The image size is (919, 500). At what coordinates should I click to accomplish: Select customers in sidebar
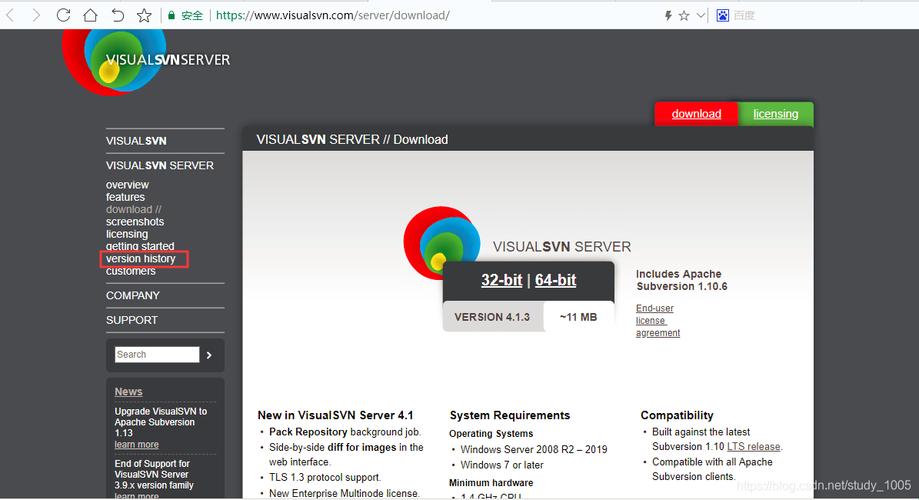(130, 271)
